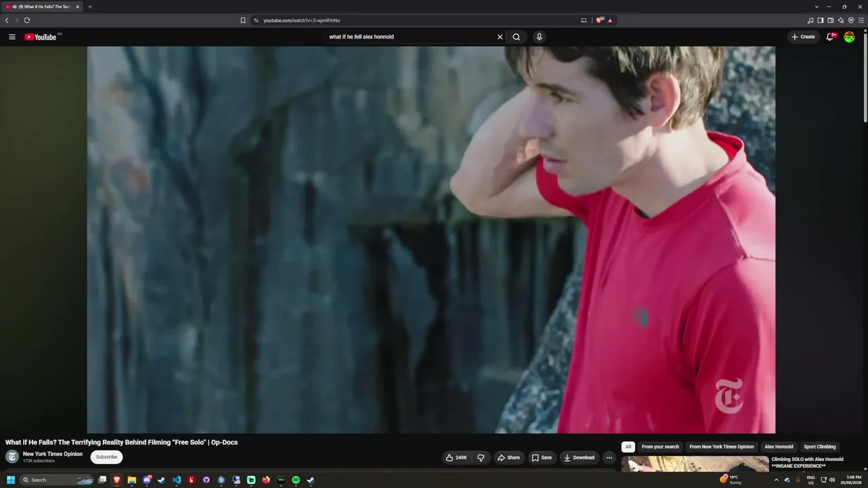Image resolution: width=868 pixels, height=488 pixels.
Task: Open Firefox from the taskbar
Action: click(x=266, y=480)
